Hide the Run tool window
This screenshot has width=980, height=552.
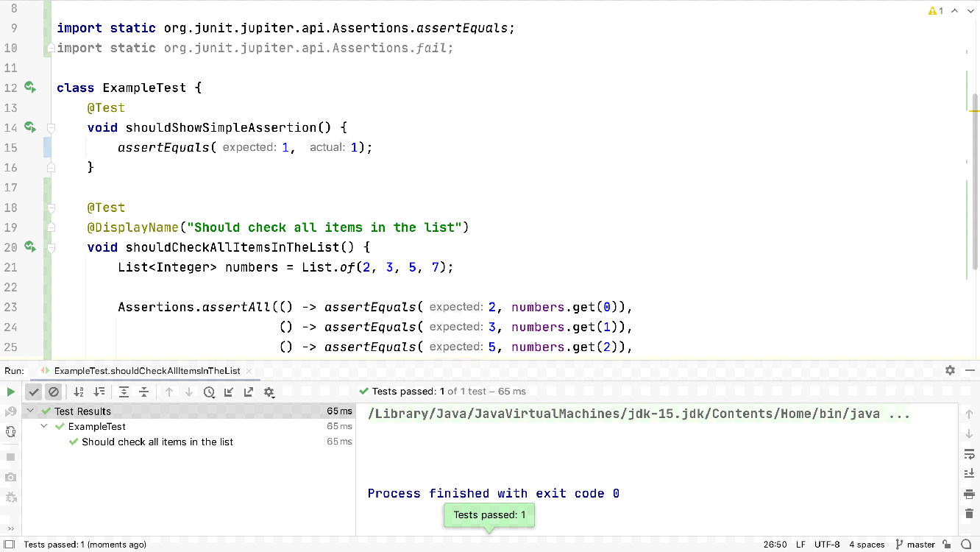(x=969, y=370)
